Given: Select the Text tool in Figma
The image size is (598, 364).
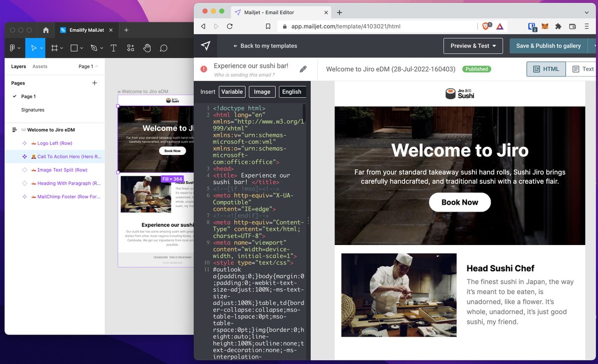Looking at the screenshot, I should [x=113, y=48].
